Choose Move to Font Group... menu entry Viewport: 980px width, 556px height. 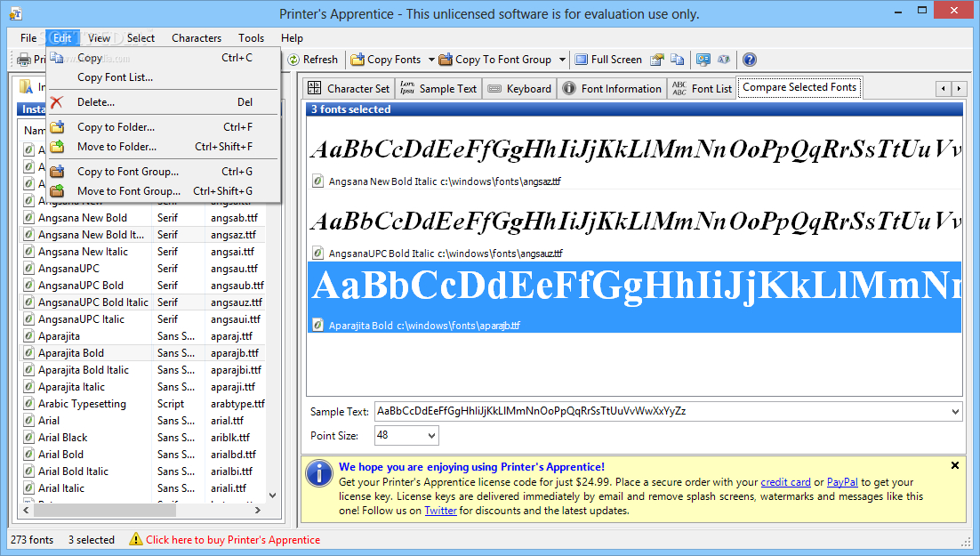pyautogui.click(x=163, y=190)
